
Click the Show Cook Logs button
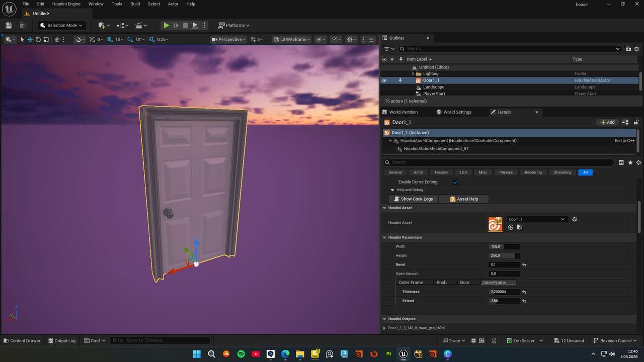(413, 199)
